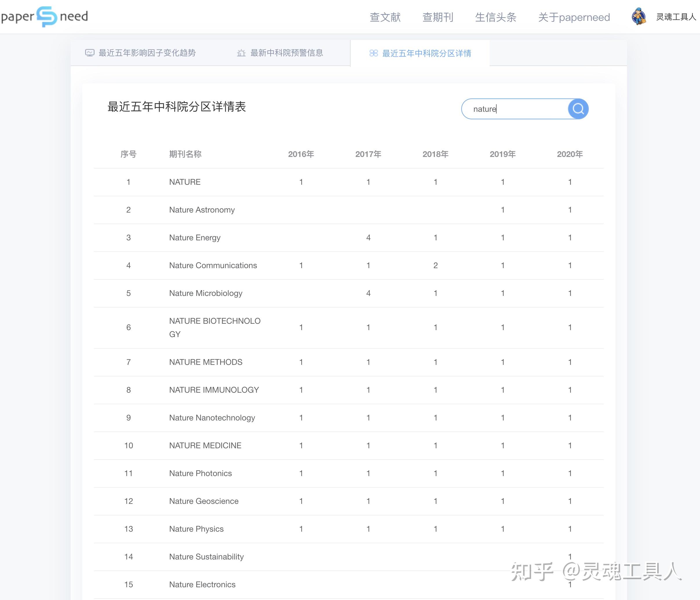Open the 查期刊 navigation item
This screenshot has width=700, height=600.
pos(438,17)
